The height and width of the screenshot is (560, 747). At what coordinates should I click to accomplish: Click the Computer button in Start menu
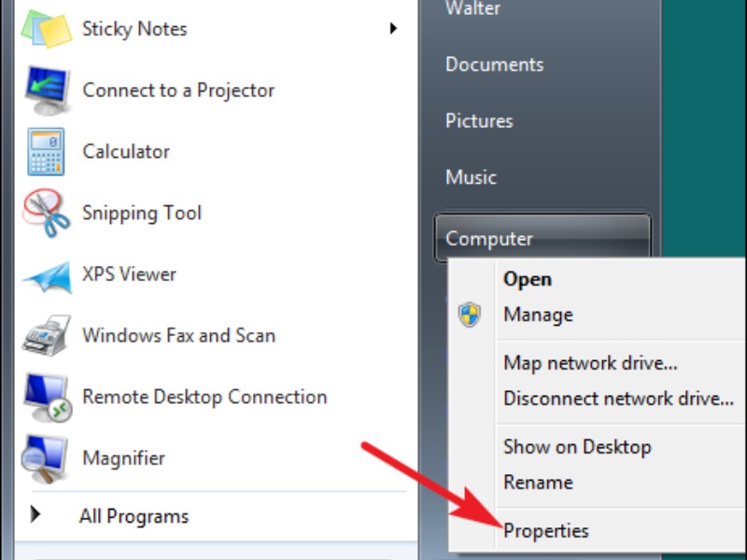tap(543, 238)
